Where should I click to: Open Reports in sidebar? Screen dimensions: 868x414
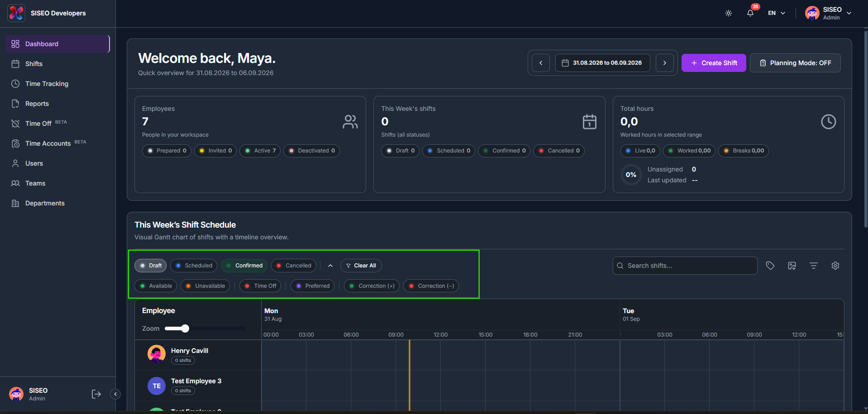tap(57, 104)
